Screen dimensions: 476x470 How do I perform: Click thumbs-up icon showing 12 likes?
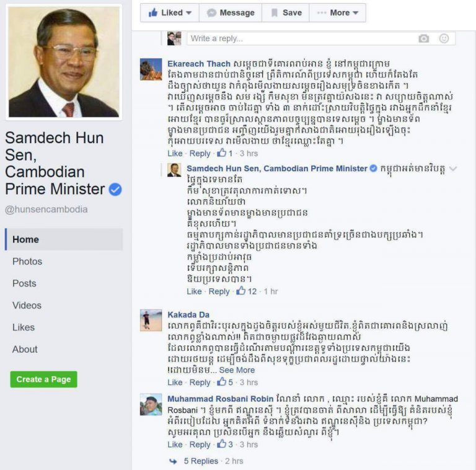(x=240, y=291)
